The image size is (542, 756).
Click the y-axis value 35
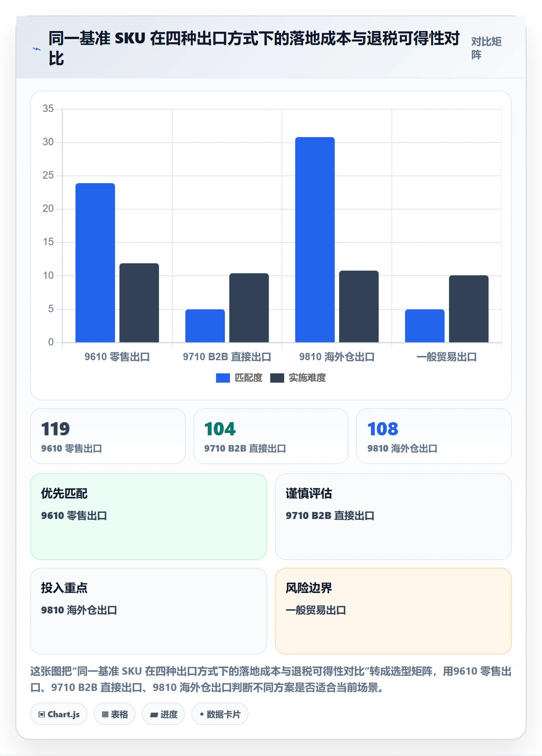(x=48, y=108)
